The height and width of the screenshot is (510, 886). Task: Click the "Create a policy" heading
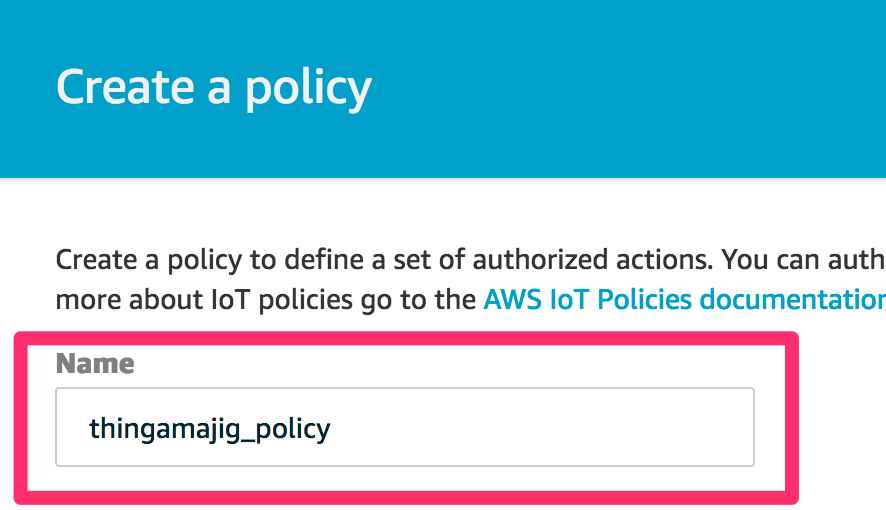(214, 87)
